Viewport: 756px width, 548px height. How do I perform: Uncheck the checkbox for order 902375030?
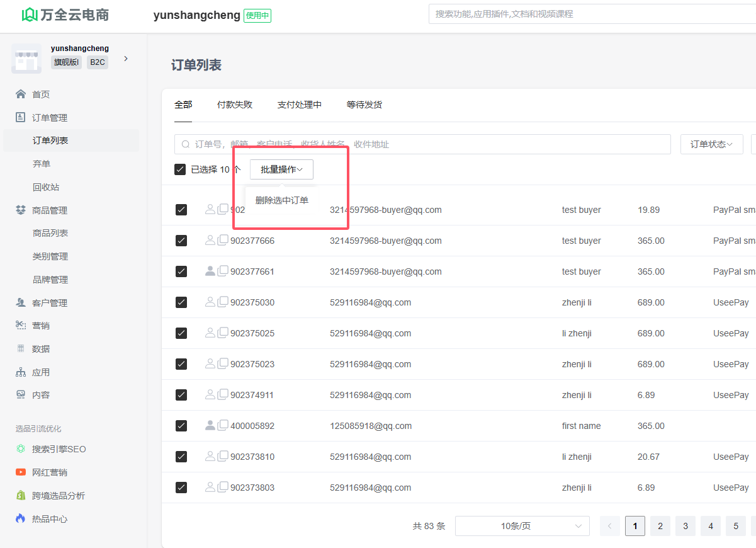coord(181,302)
